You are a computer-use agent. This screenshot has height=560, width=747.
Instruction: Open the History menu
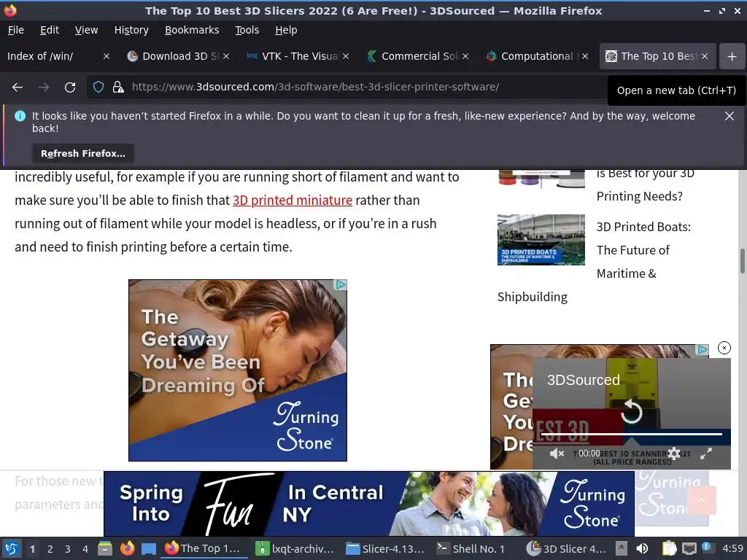[x=131, y=30]
